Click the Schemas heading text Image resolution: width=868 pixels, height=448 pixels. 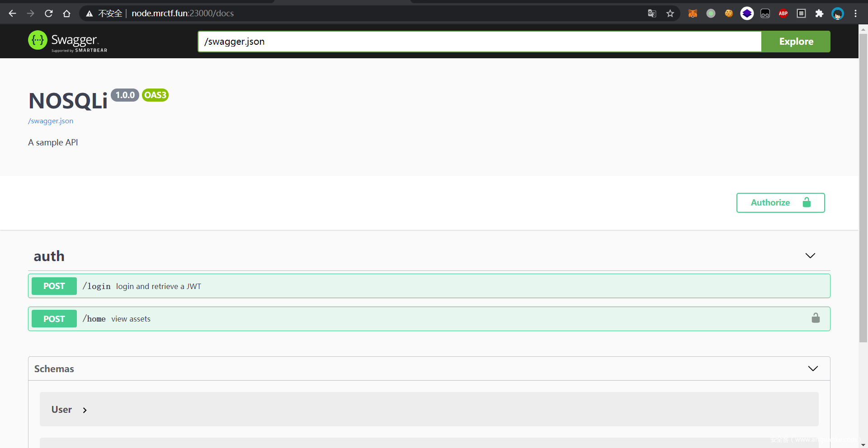tap(54, 369)
